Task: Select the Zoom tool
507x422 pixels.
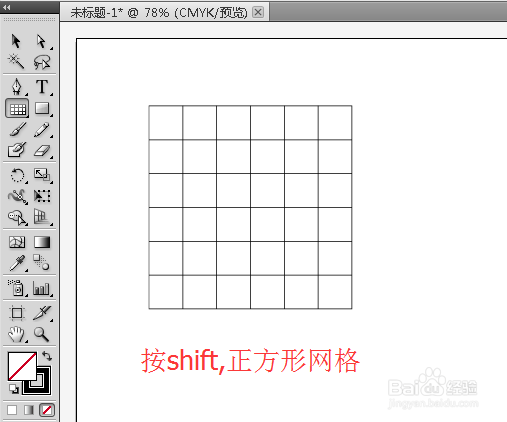Action: [41, 334]
